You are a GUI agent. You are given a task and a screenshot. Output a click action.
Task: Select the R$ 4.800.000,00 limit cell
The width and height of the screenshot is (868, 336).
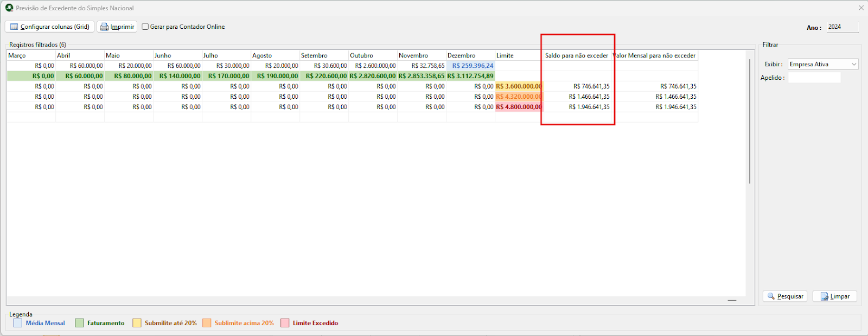coord(518,107)
